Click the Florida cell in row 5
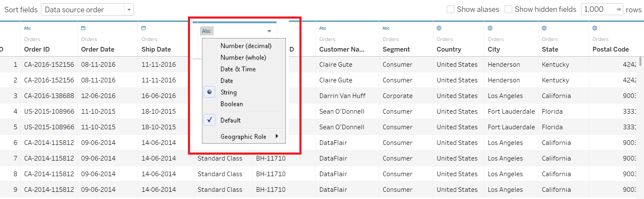Screen dimensions: 644x199 point(552,127)
